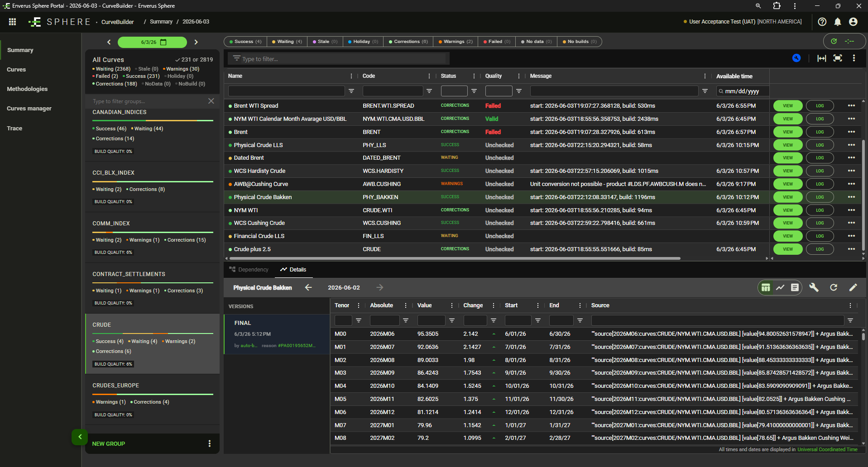Focus the Type to filter search field
This screenshot has width=868, height=467.
coord(340,59)
